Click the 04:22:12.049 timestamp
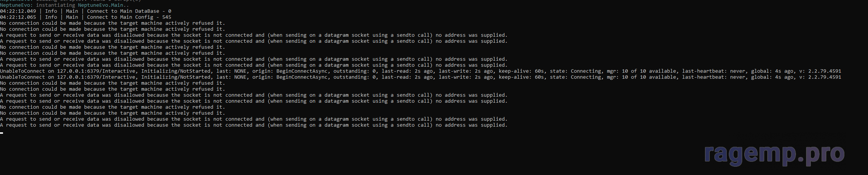Screen dimensions: 868x175 [x=18, y=11]
